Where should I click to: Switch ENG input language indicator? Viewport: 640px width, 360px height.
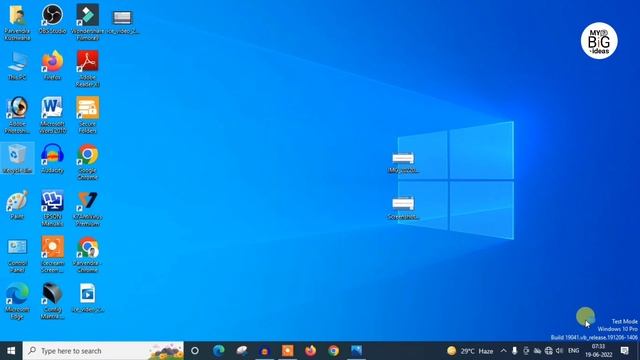(573, 351)
